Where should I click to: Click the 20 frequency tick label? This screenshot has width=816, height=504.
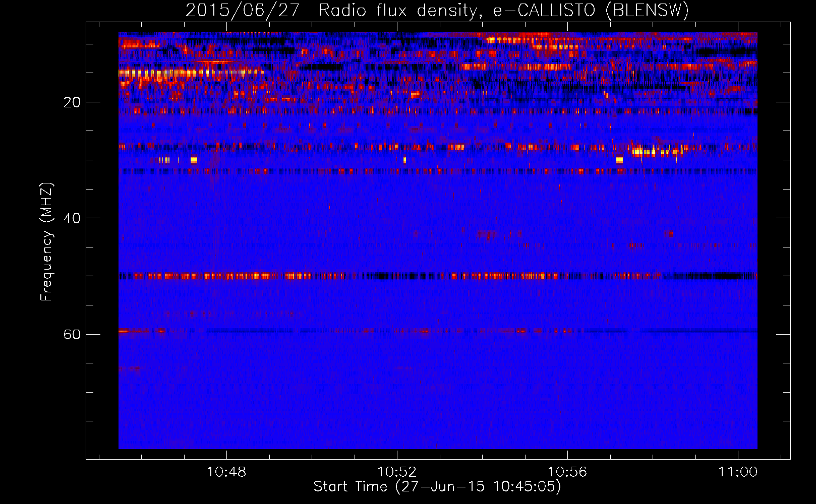72,102
